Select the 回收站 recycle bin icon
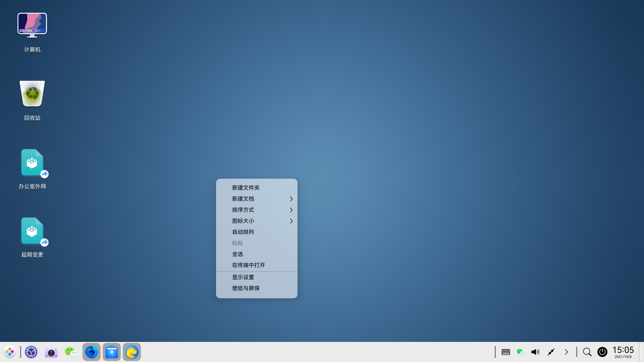Image resolution: width=644 pixels, height=362 pixels. [32, 94]
